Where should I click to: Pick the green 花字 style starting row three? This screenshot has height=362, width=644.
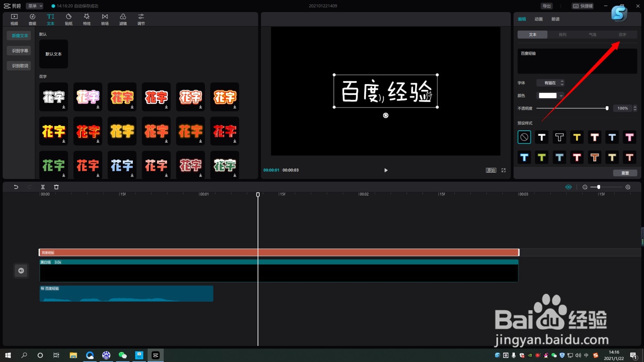tap(54, 165)
